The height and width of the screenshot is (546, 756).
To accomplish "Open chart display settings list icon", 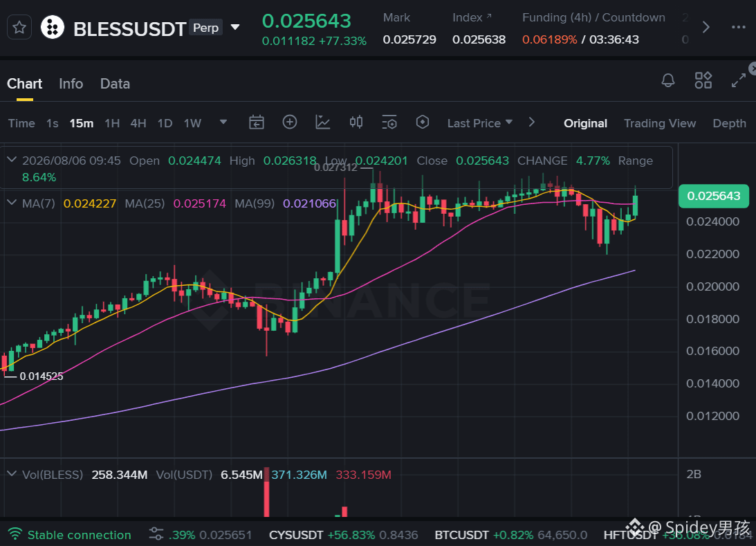I will point(389,122).
